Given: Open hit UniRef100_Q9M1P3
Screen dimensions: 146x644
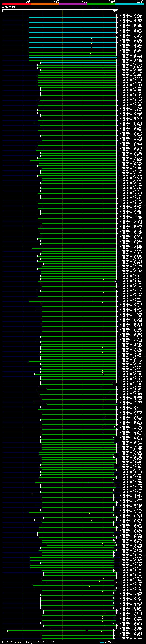Looking at the screenshot, I should 131,20.
